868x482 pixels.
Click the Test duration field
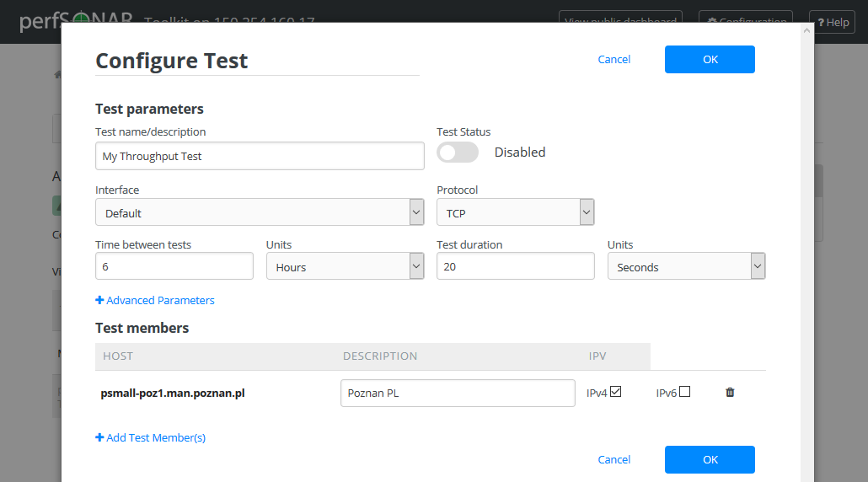point(516,266)
